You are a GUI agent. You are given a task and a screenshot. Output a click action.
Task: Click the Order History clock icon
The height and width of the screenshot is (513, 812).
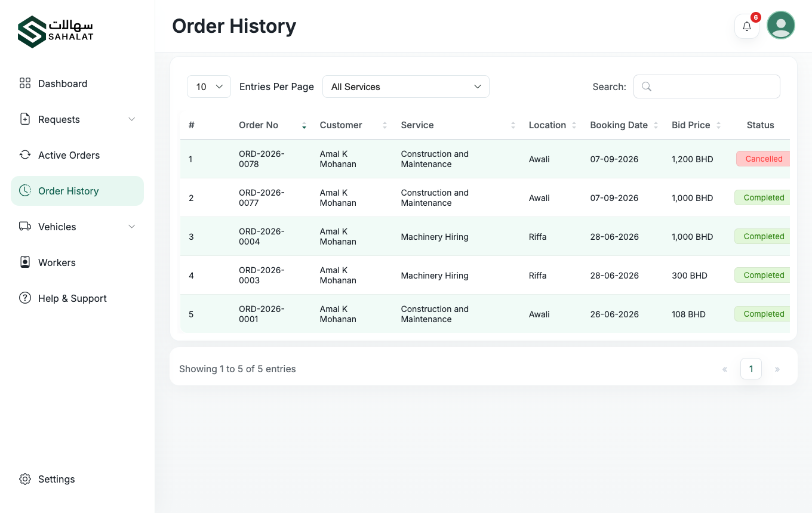tap(25, 191)
